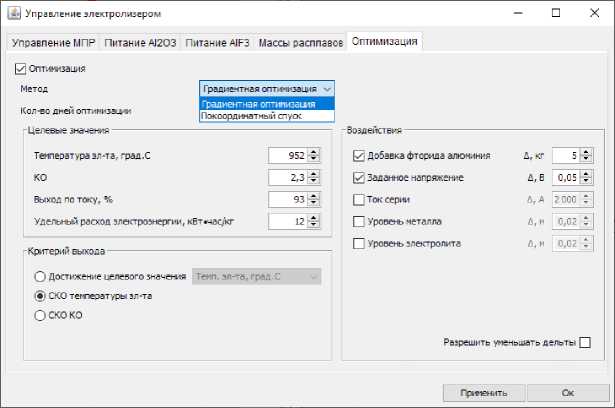Open the Темп. эл-та, град.С dropdown
615x408 pixels.
257,277
